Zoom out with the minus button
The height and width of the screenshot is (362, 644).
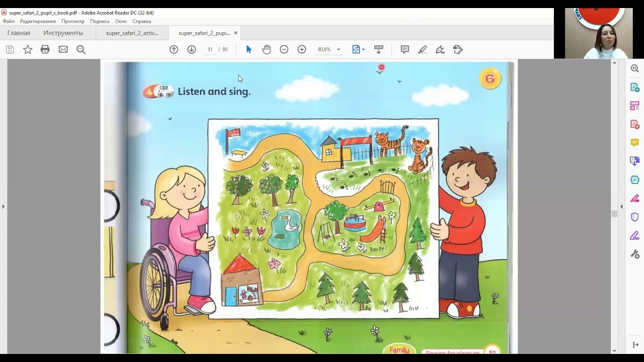[x=284, y=49]
